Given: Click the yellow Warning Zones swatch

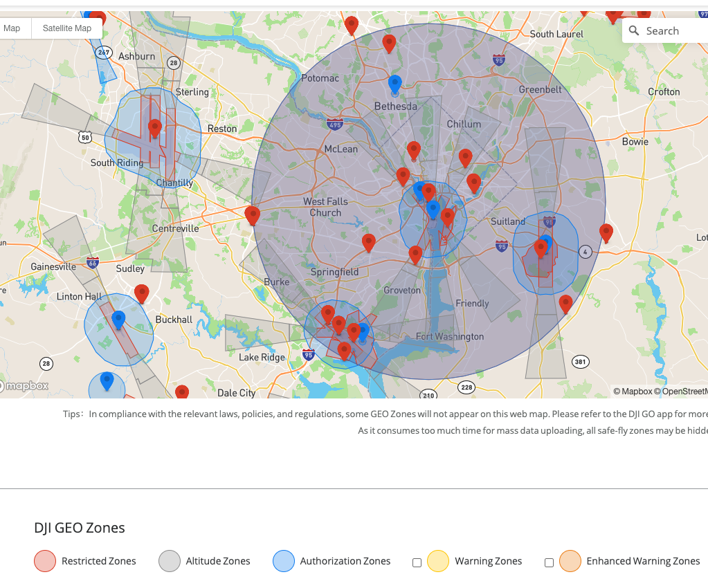Looking at the screenshot, I should coord(438,561).
